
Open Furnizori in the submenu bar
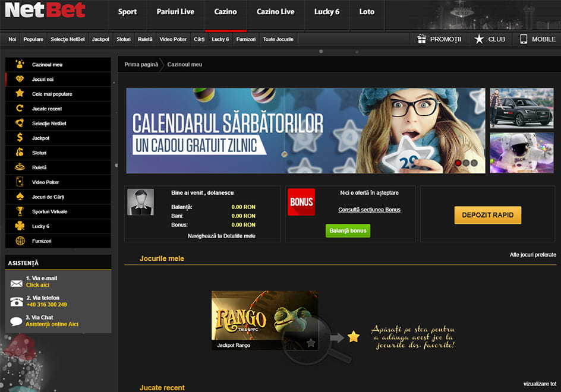(x=246, y=39)
